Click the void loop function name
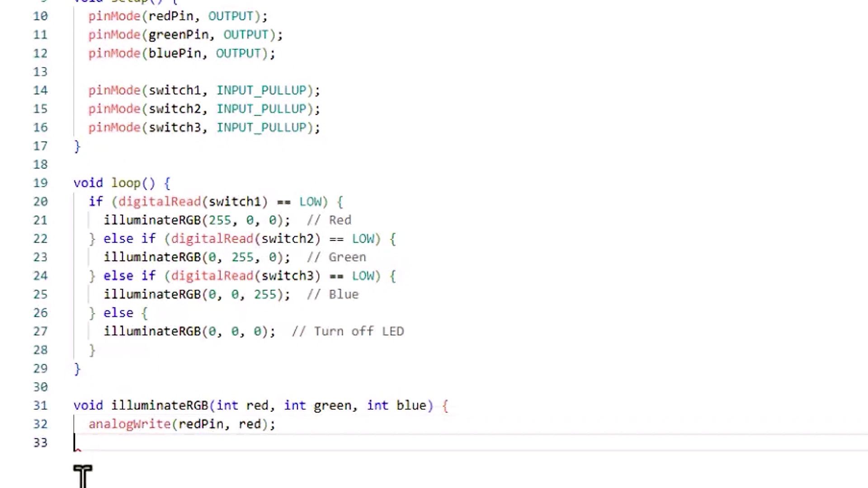Image resolution: width=868 pixels, height=488 pixels. [x=126, y=183]
